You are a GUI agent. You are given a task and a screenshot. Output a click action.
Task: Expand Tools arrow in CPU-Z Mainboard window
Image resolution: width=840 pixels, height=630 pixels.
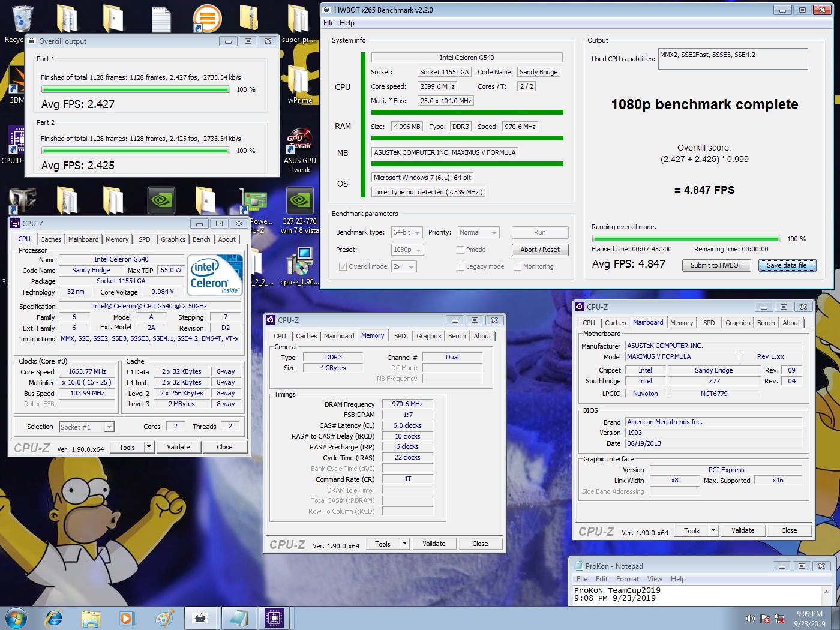coord(714,530)
